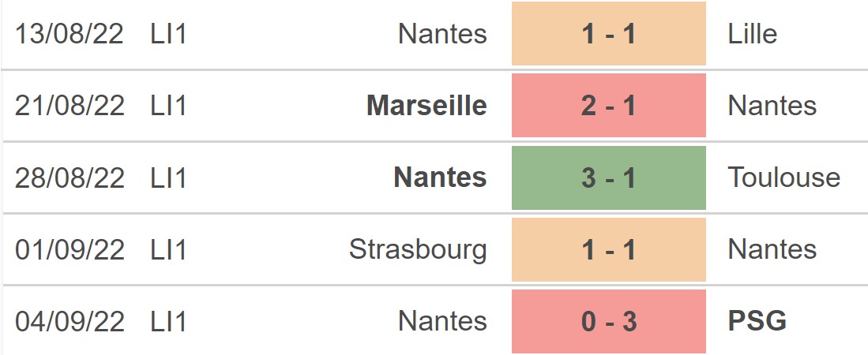Select the green 3 - 1 score box
Screen dimensions: 868x355
[608, 177]
